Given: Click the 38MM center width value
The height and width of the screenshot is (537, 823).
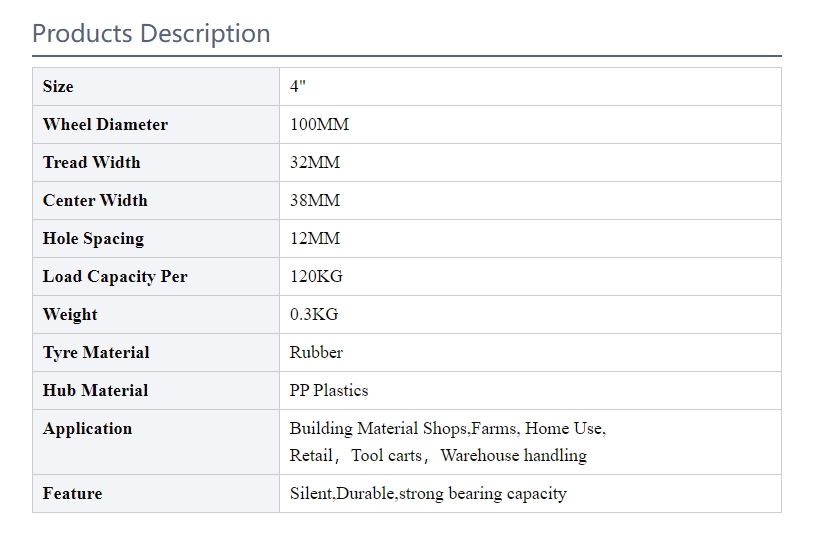Looking at the screenshot, I should coord(315,201).
